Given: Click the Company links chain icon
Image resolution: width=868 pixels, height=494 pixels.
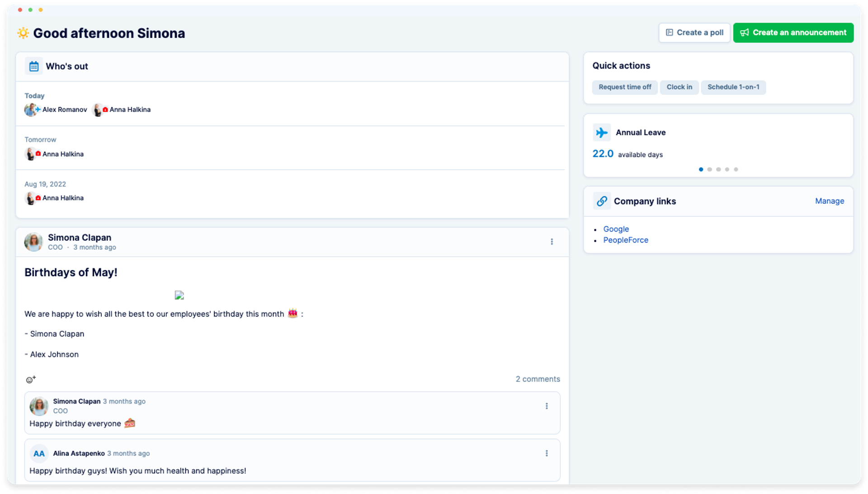Looking at the screenshot, I should (602, 201).
